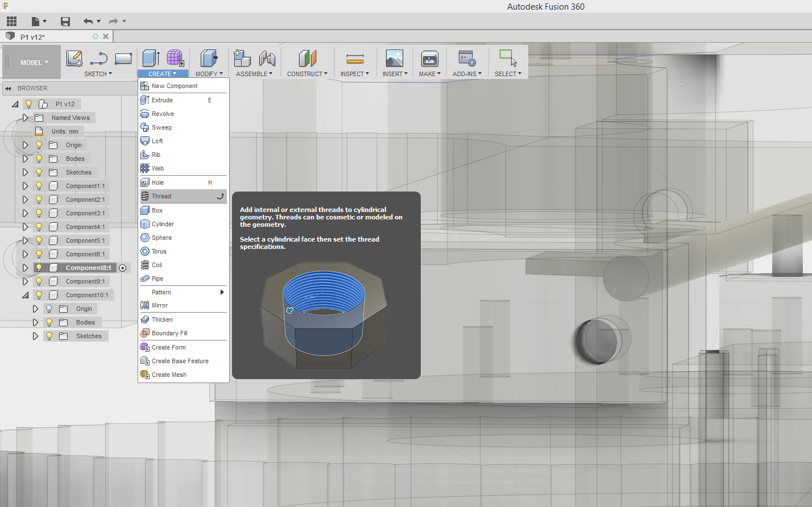Open the Pattern submenu
The height and width of the screenshot is (507, 812).
[183, 292]
